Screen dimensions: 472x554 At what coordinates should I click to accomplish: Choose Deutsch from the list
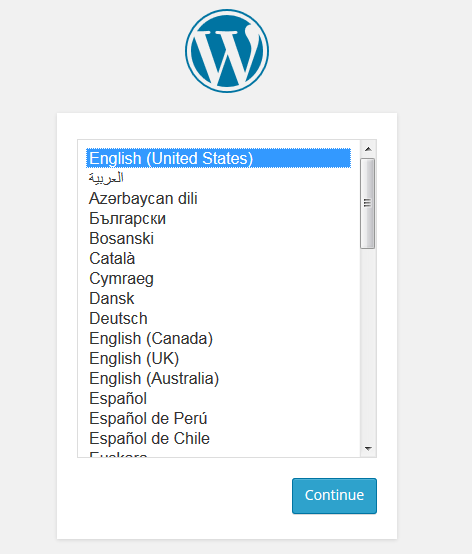click(218, 318)
